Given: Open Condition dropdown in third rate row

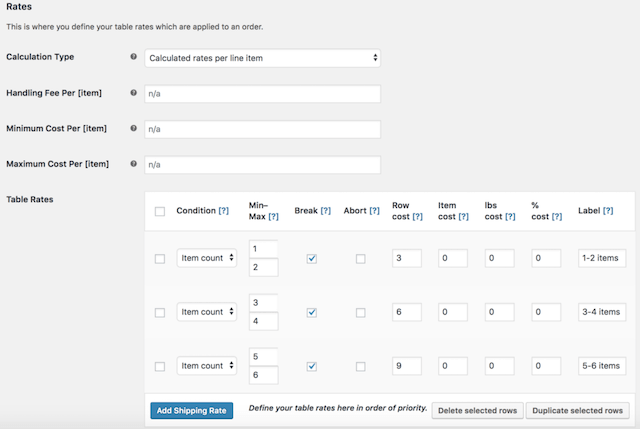Looking at the screenshot, I should click(207, 366).
